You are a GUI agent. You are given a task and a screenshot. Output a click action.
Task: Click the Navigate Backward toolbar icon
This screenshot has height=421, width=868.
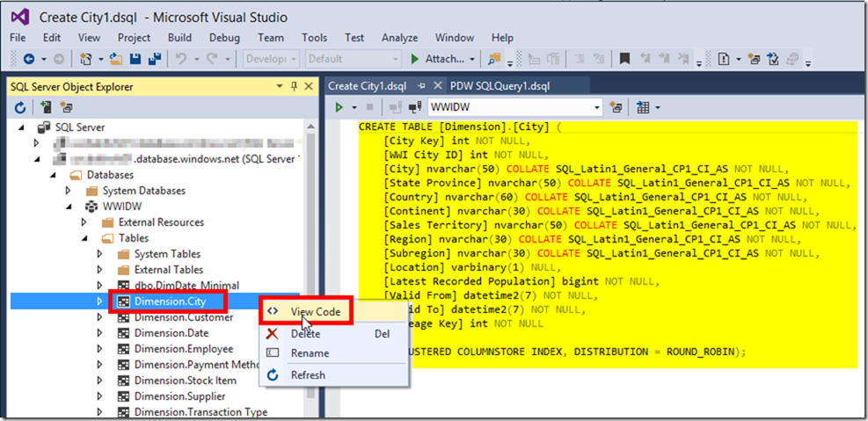28,59
